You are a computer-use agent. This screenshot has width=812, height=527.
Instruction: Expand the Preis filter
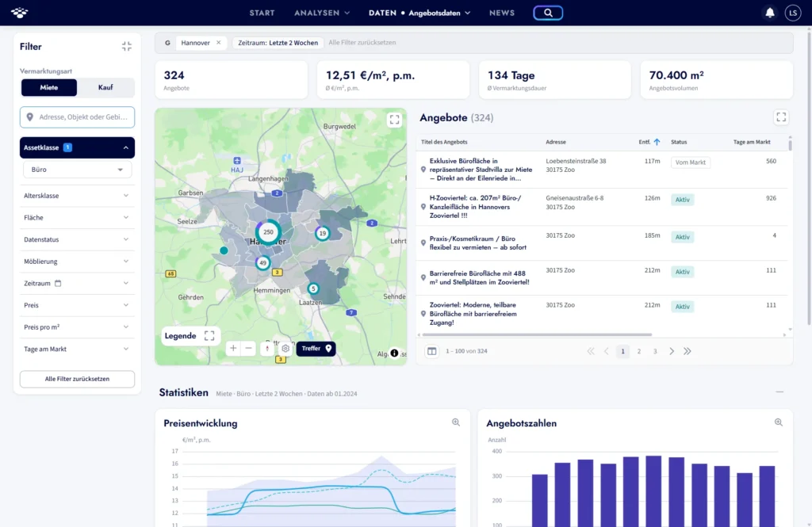77,305
